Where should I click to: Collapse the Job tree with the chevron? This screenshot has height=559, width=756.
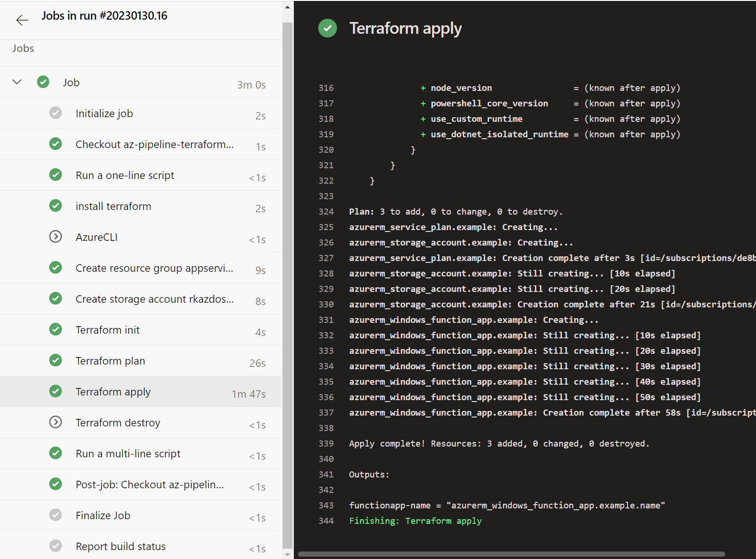(x=17, y=82)
